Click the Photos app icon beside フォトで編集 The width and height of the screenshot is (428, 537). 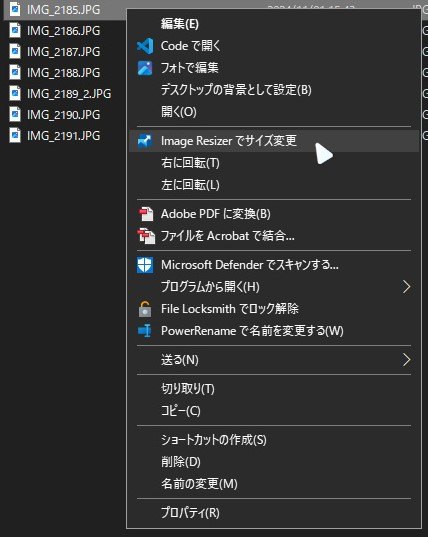tap(145, 68)
